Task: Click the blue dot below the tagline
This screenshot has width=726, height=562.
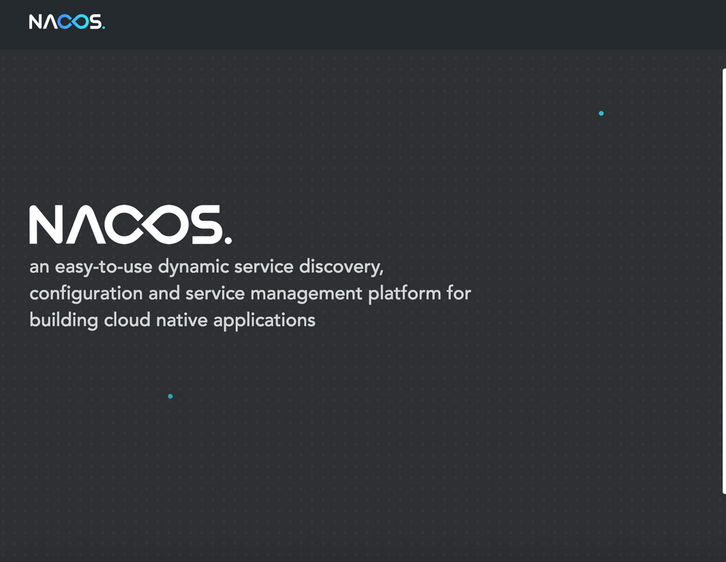Action: coord(170,396)
